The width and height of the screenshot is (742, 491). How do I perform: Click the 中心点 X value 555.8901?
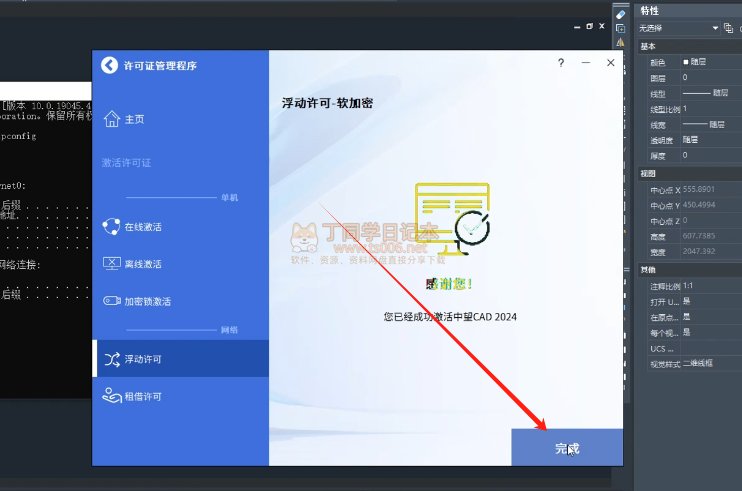[x=698, y=189]
